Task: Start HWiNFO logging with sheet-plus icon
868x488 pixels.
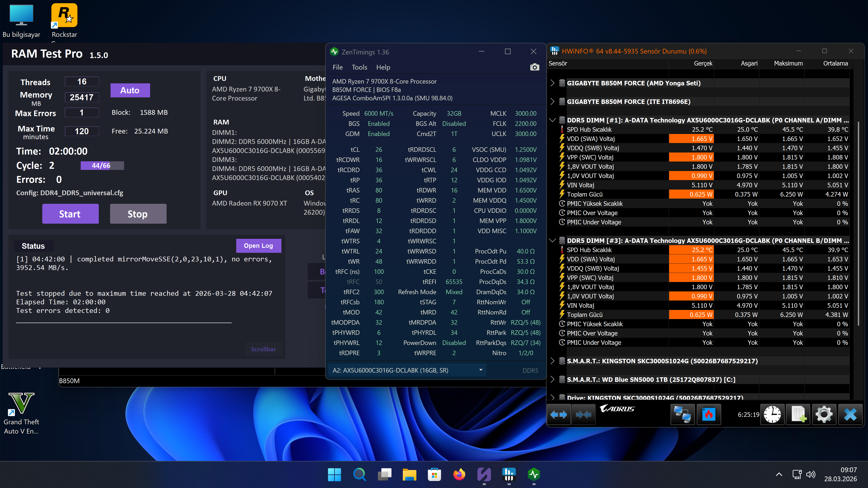Action: (798, 415)
